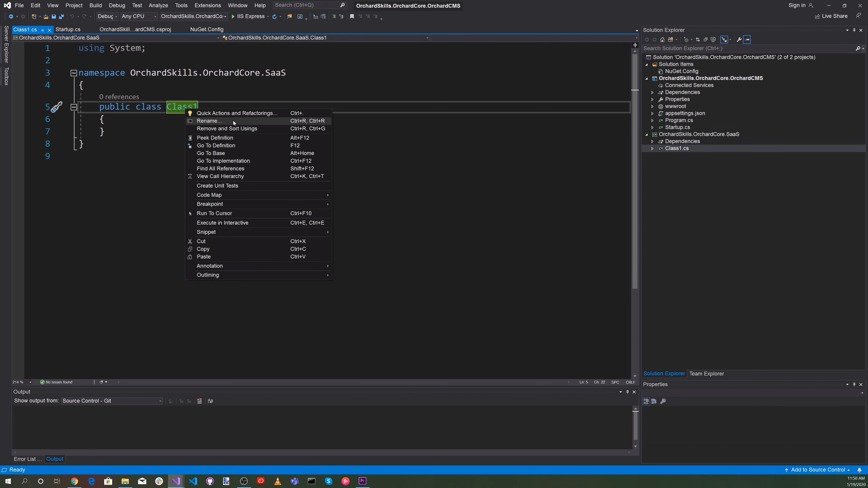
Task: Collapse the namespace outlining block on line 3
Action: point(73,73)
